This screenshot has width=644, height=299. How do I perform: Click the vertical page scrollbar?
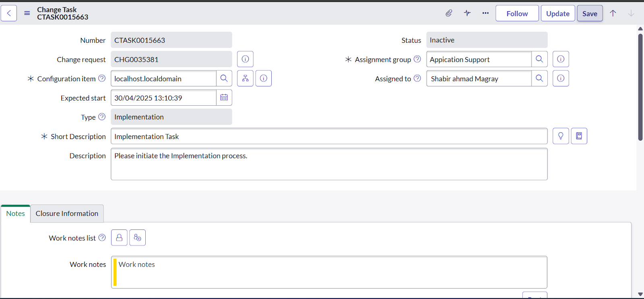[x=640, y=87]
